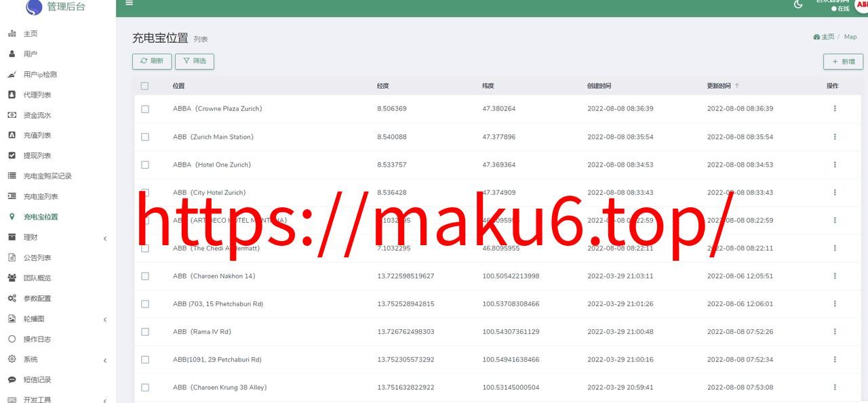
Task: Open actions menu for Zurich Main Station row
Action: point(835,137)
